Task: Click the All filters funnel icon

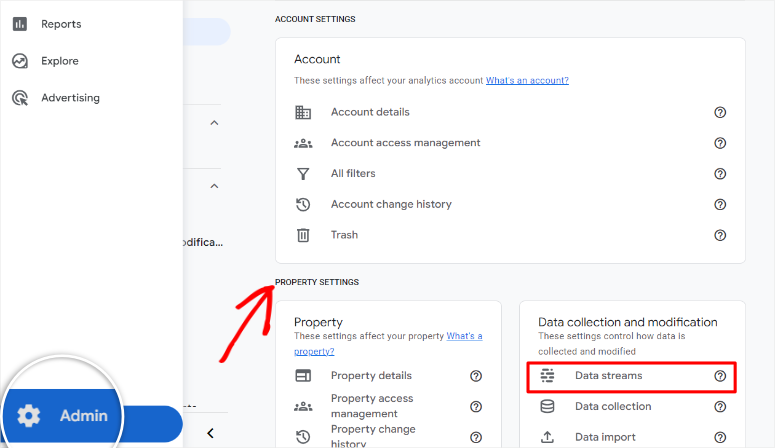Action: pos(303,174)
